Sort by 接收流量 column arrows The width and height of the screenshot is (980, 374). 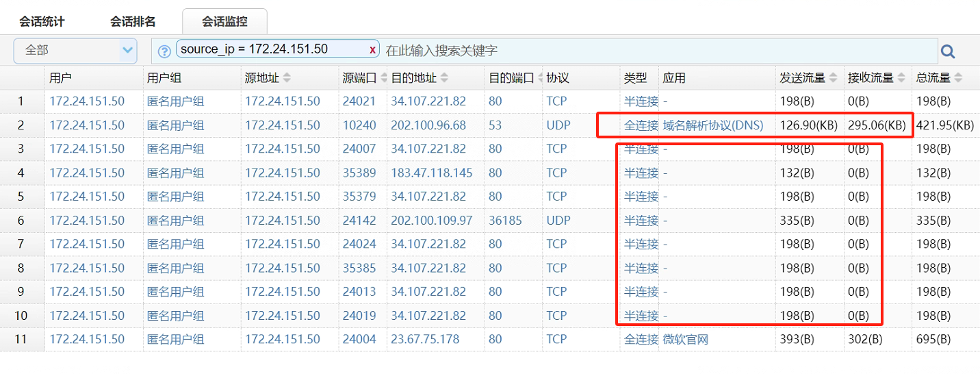pos(901,78)
